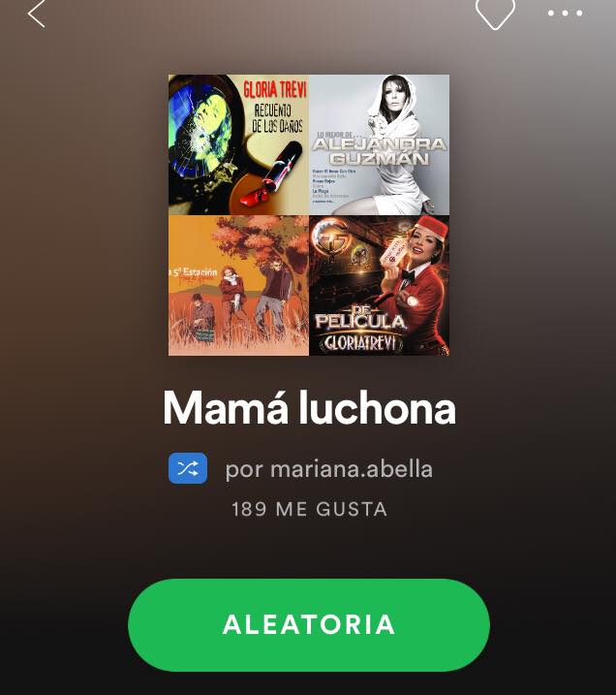Go back using the top-left arrow

point(36,14)
